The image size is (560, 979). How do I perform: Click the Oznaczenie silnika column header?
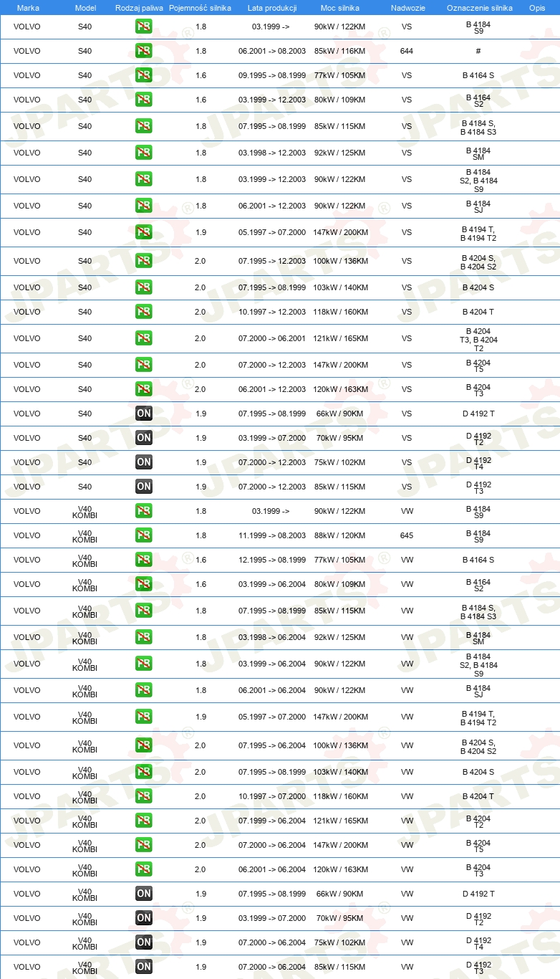(x=479, y=7)
